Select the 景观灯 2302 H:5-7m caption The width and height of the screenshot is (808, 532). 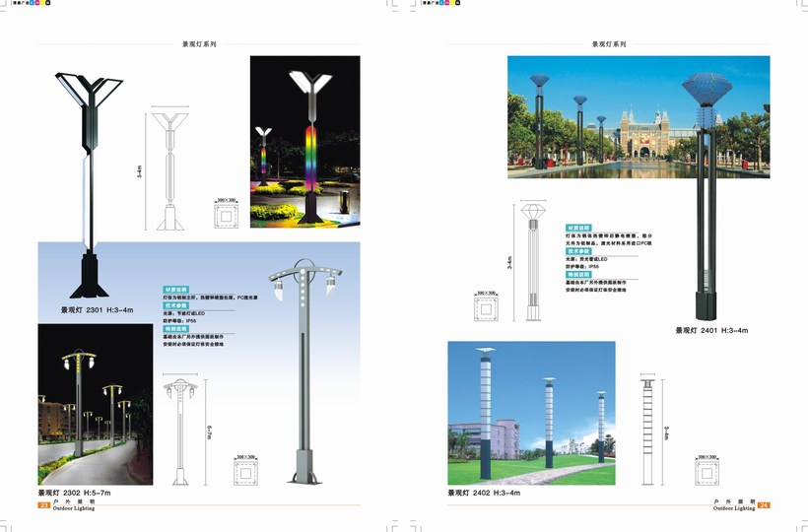[x=75, y=492]
